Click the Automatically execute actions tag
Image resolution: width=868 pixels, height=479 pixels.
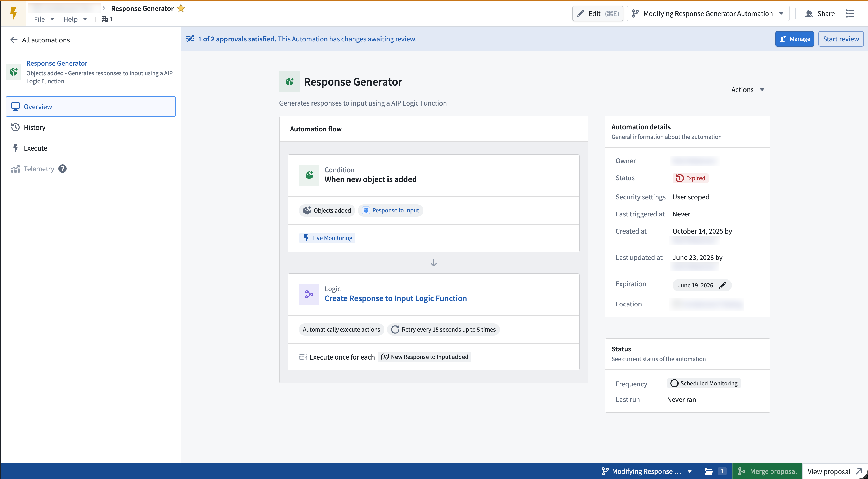[341, 329]
